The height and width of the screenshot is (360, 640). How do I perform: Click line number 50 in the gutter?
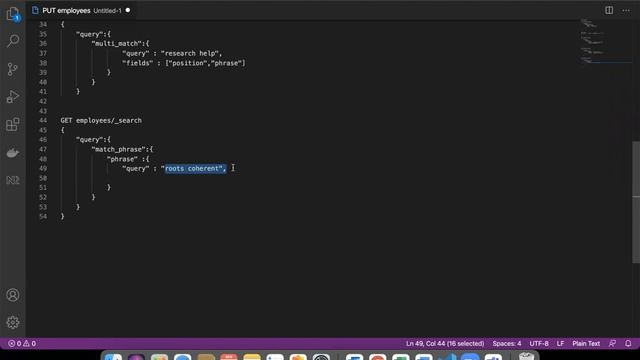coord(43,178)
